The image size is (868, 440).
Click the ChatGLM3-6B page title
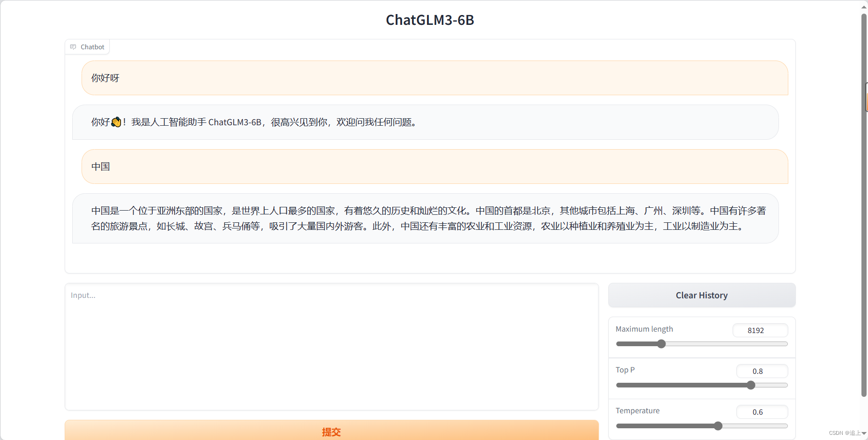(x=430, y=20)
